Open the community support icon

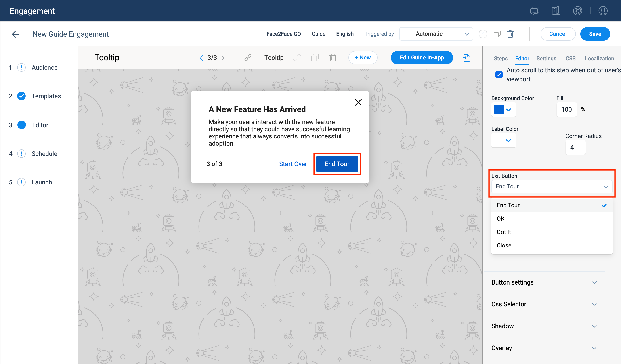[577, 11]
